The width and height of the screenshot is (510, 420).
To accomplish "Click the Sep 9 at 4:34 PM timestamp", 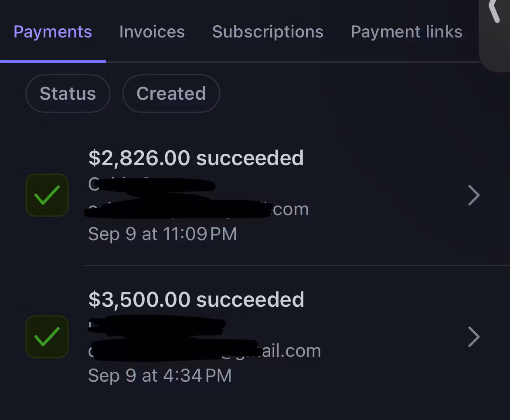I will [x=160, y=376].
